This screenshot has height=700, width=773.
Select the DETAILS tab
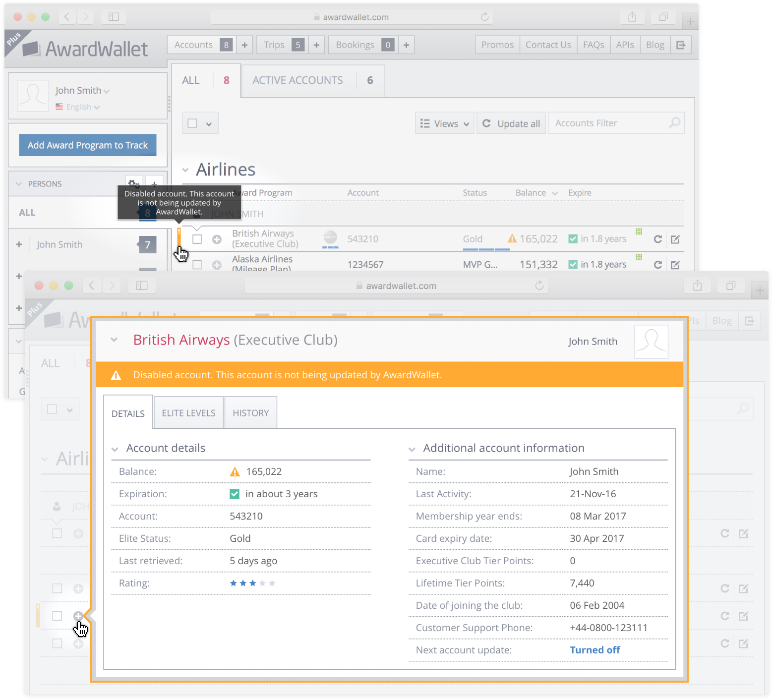[x=128, y=413]
